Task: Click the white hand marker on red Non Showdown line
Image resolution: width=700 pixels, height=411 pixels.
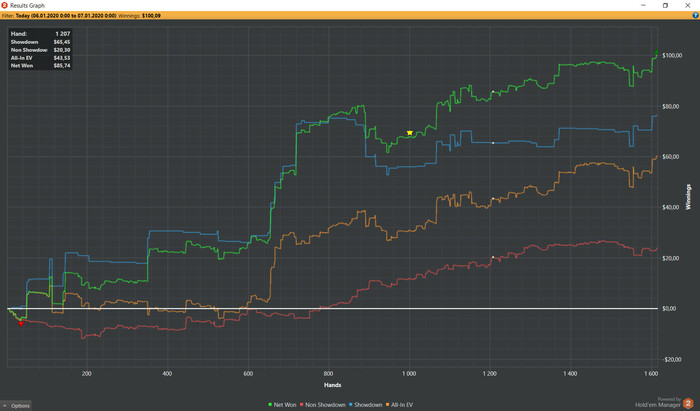Action: (493, 257)
